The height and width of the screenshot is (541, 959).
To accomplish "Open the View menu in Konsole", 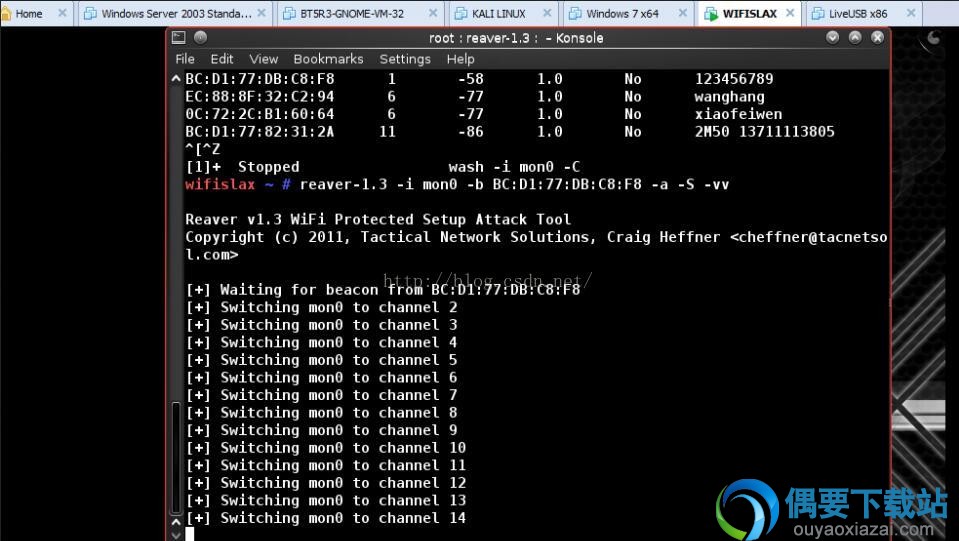I will pyautogui.click(x=264, y=59).
